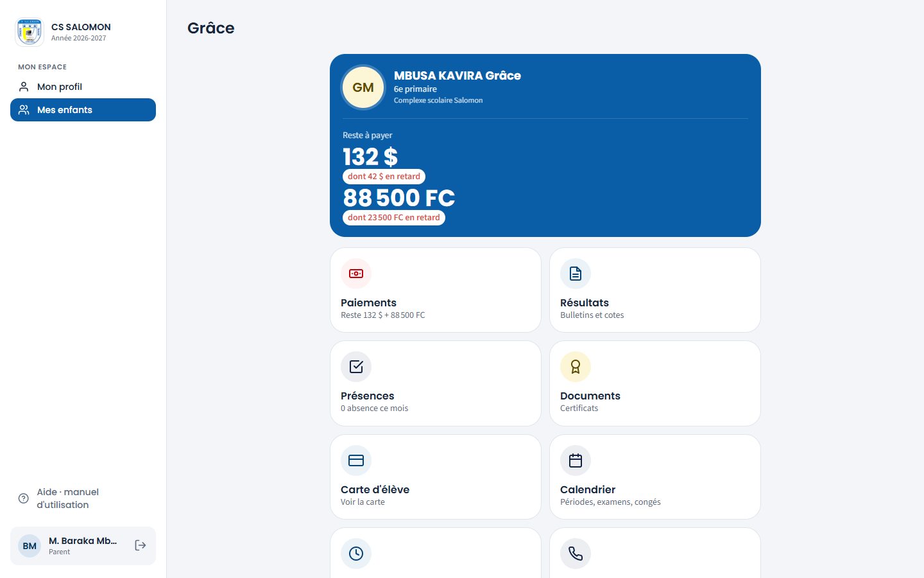Click the Calendrier calendar icon

point(576,460)
